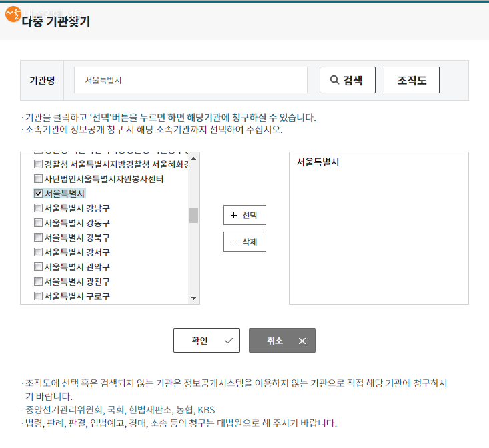Select the 서울특별시 강서구 checkbox

click(x=38, y=252)
